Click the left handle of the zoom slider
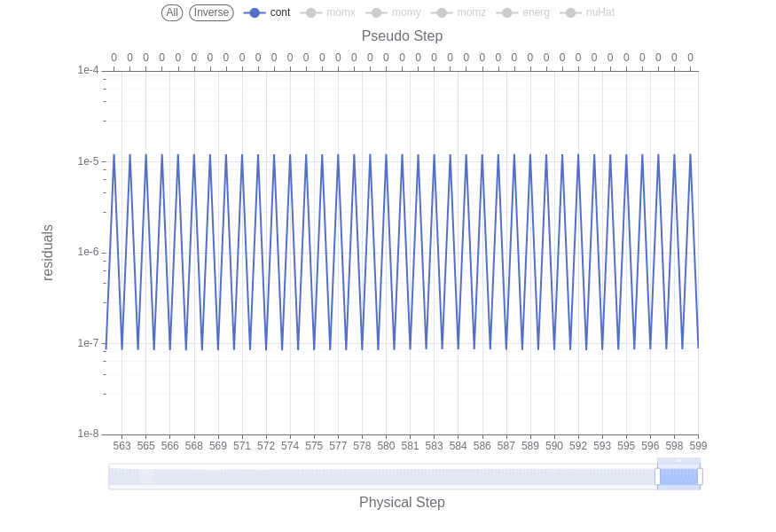 pyautogui.click(x=657, y=477)
